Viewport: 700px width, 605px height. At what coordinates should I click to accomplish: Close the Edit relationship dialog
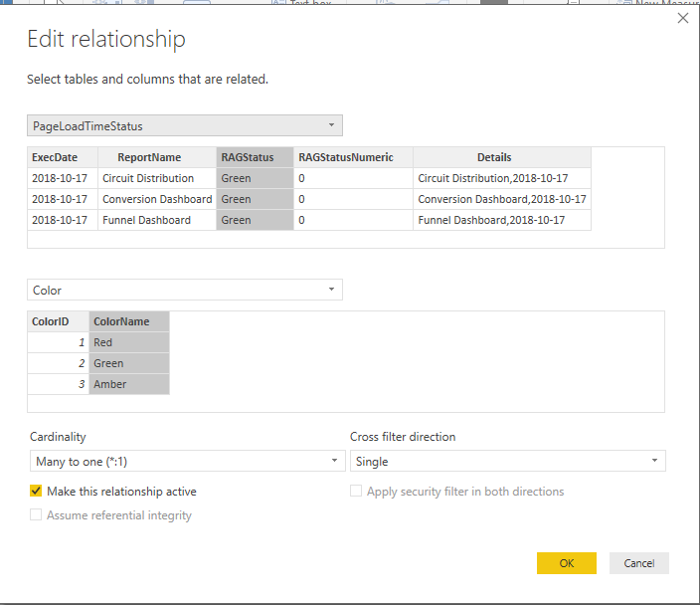[682, 18]
